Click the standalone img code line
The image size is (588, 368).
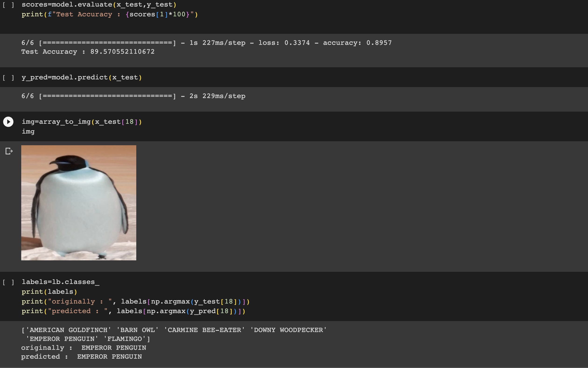(28, 131)
